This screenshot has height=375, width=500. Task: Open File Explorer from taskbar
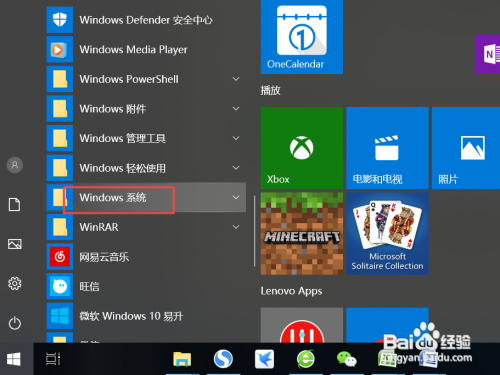182,359
